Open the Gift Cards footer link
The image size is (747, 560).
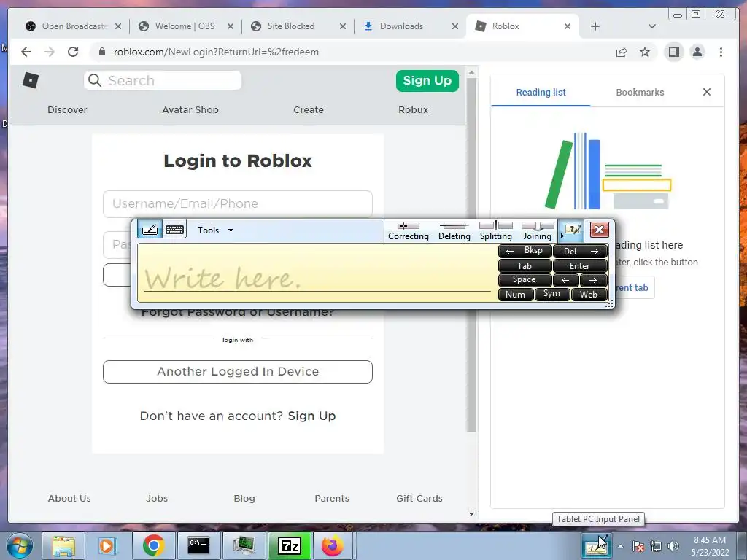point(419,498)
